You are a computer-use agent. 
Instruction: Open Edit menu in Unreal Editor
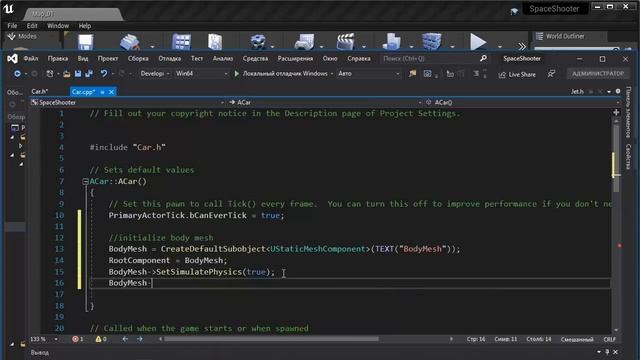(x=32, y=26)
